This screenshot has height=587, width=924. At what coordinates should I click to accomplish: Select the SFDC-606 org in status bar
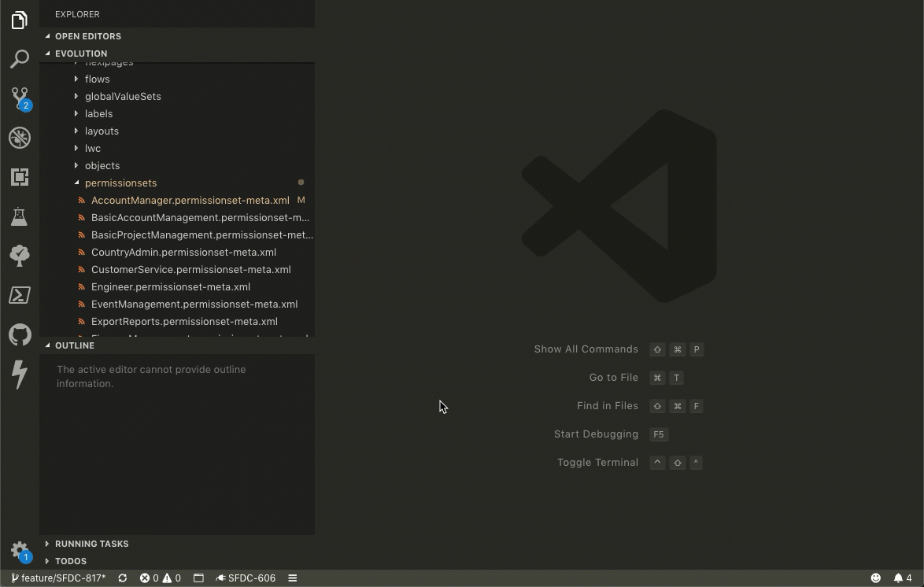tap(246, 578)
